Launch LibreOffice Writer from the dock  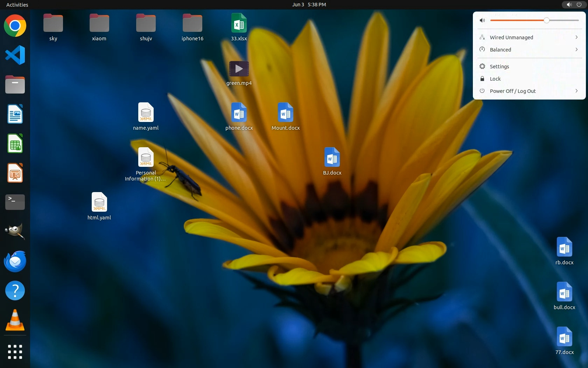pos(15,114)
